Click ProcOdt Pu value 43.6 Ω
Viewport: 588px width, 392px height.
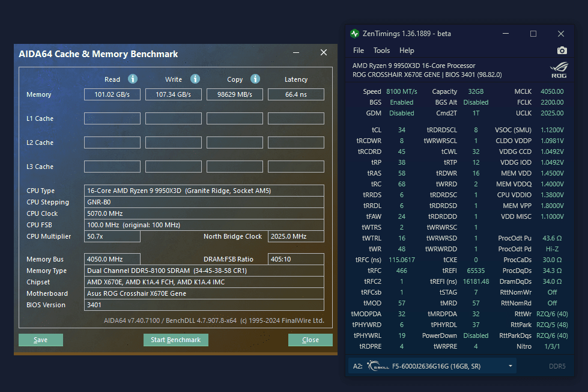point(552,238)
